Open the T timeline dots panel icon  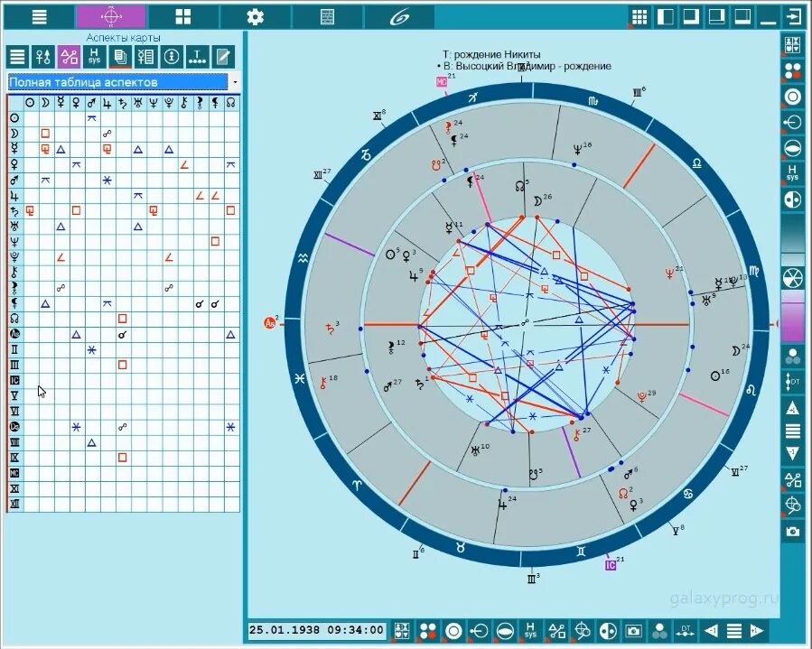point(197,56)
